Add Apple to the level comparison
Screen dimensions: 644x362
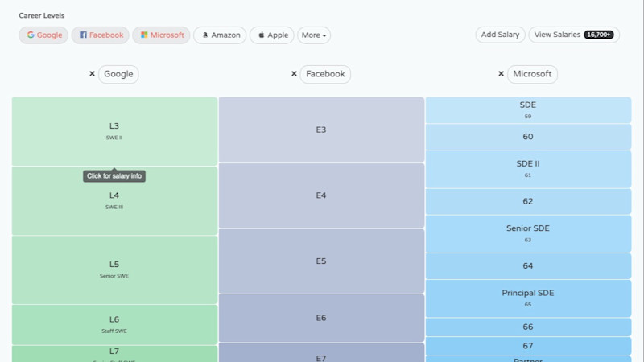[x=272, y=35]
